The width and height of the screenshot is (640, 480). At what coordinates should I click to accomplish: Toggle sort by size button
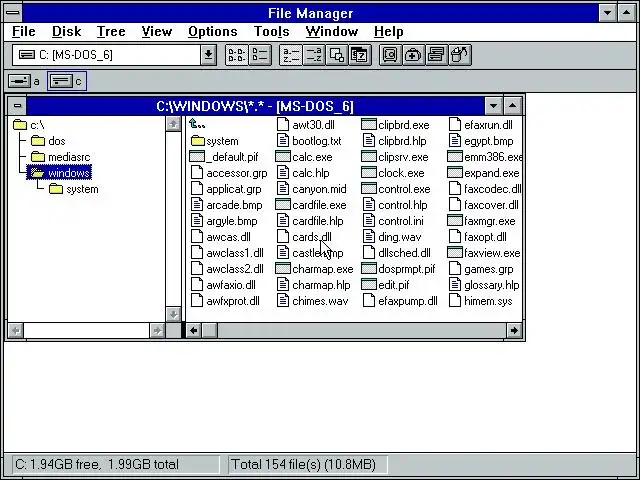(x=337, y=55)
